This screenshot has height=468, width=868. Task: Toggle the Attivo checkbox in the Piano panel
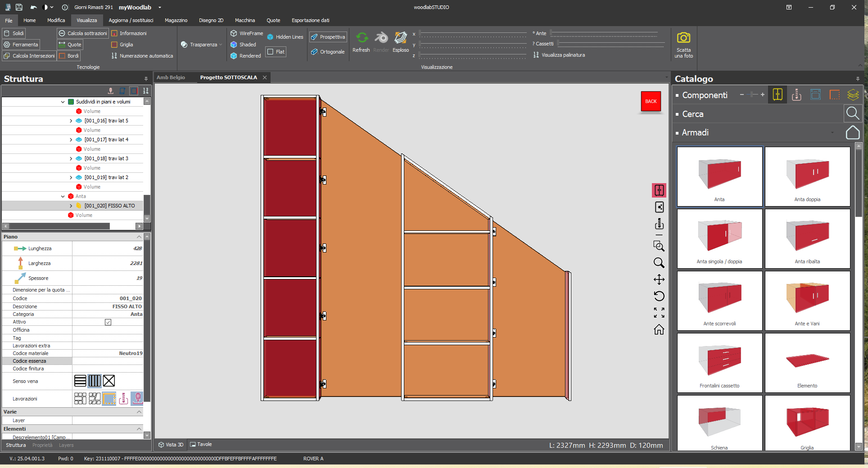pos(108,322)
